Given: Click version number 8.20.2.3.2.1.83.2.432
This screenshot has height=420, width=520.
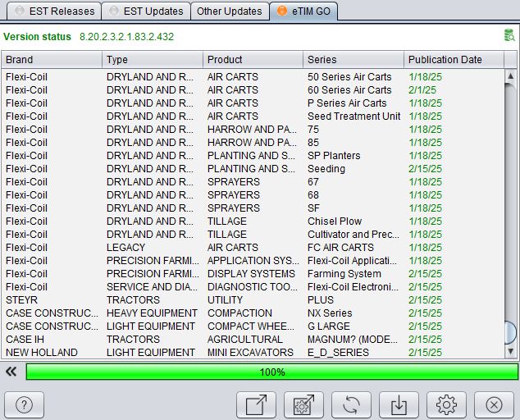Looking at the screenshot, I should coord(126,36).
